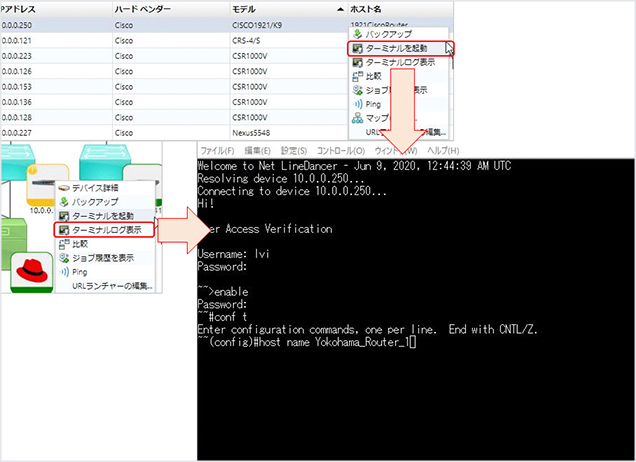Image resolution: width=636 pixels, height=462 pixels.
Task: Open terminal log view in device list context menu
Action: 400,62
